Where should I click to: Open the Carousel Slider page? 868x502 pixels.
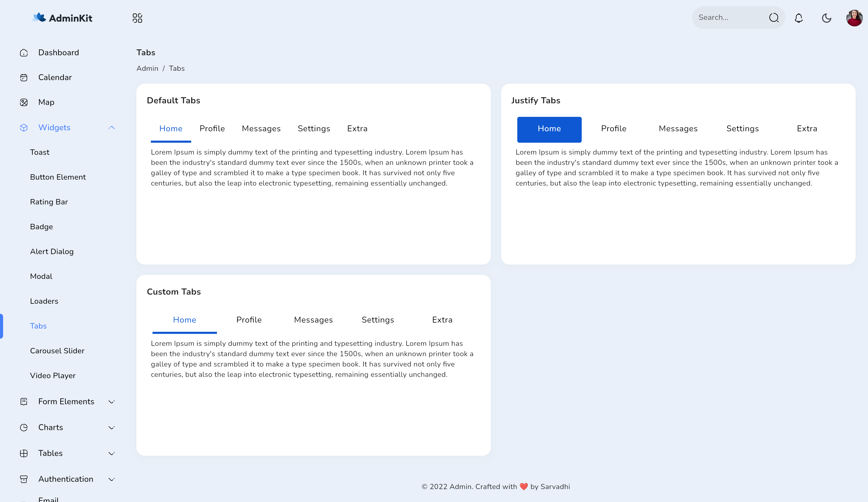point(57,351)
